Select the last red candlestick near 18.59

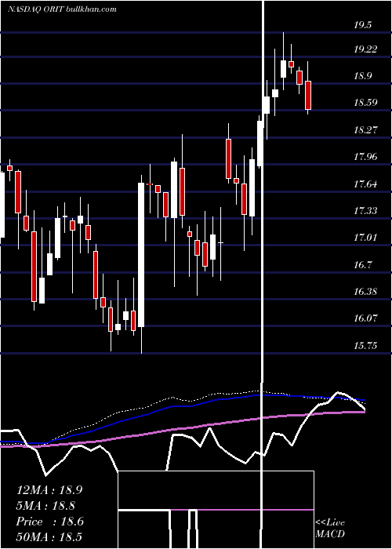coord(308,95)
